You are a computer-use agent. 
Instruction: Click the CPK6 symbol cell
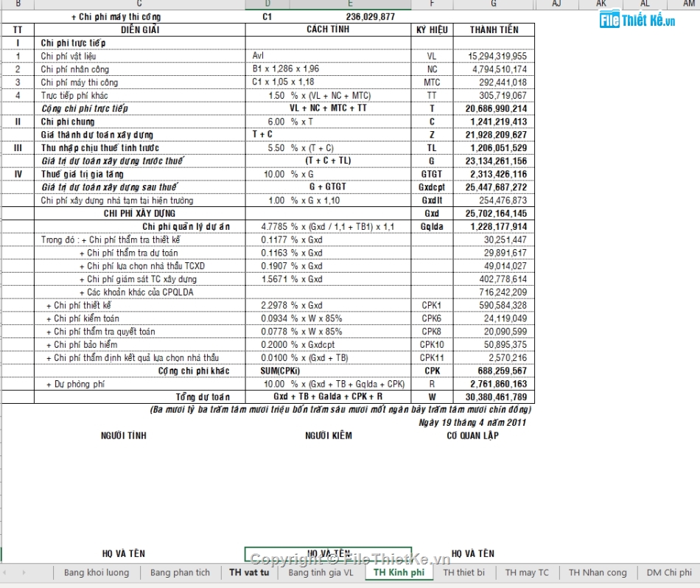coord(432,318)
